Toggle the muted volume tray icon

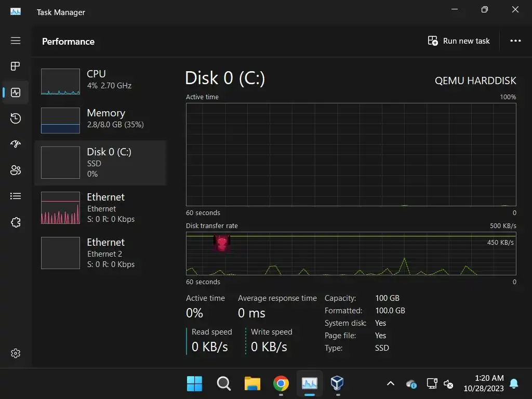coord(448,384)
